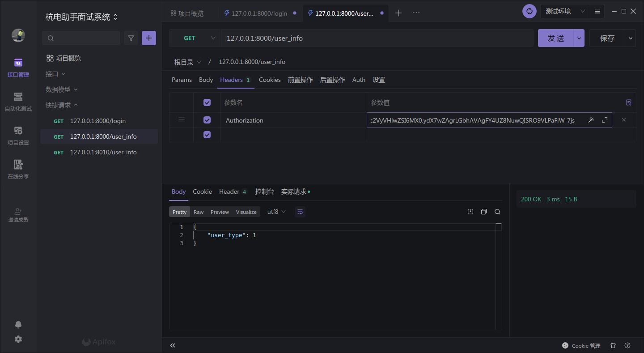The image size is (644, 353).
Task: Open the 发送 button dropdown arrow
Action: tap(580, 38)
